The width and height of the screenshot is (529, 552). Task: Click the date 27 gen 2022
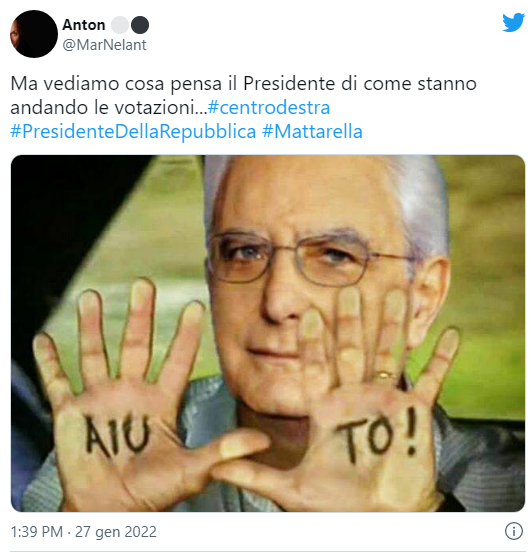[x=116, y=532]
